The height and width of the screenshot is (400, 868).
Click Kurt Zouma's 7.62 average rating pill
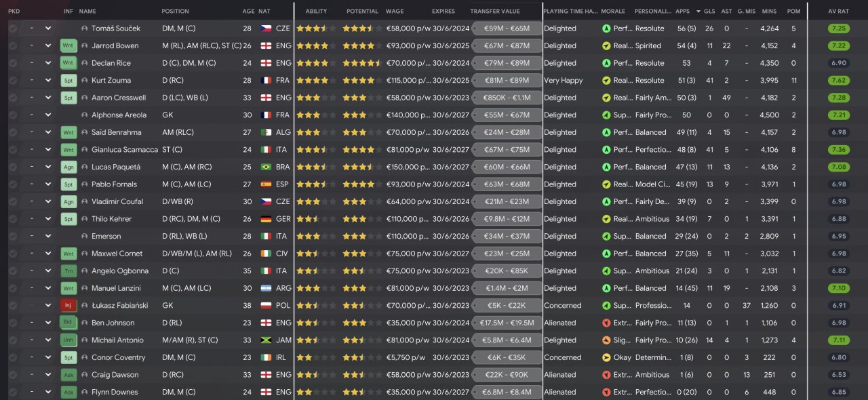838,81
